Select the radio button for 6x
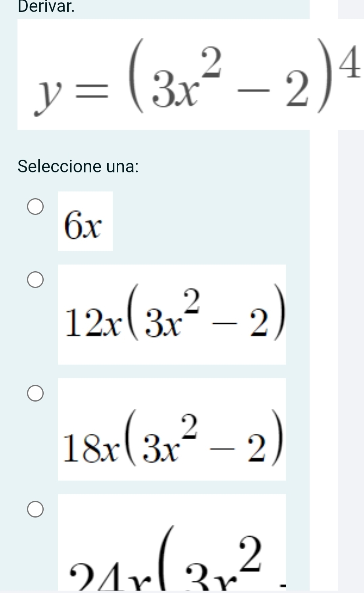 click(35, 207)
